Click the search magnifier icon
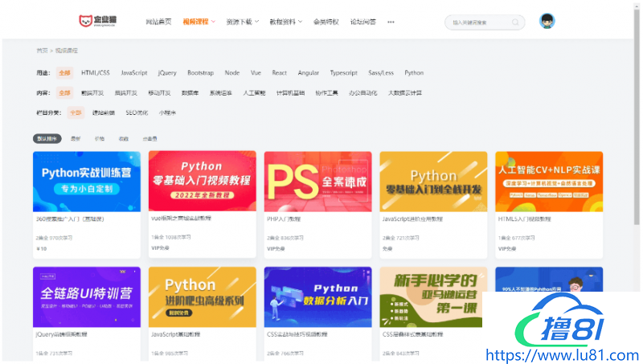643x364 pixels. tap(517, 22)
